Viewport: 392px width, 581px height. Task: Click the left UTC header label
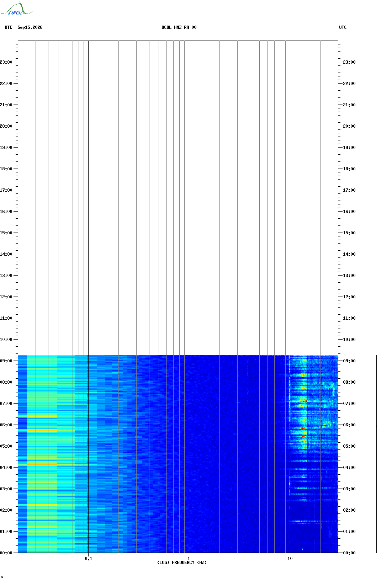pyautogui.click(x=9, y=27)
